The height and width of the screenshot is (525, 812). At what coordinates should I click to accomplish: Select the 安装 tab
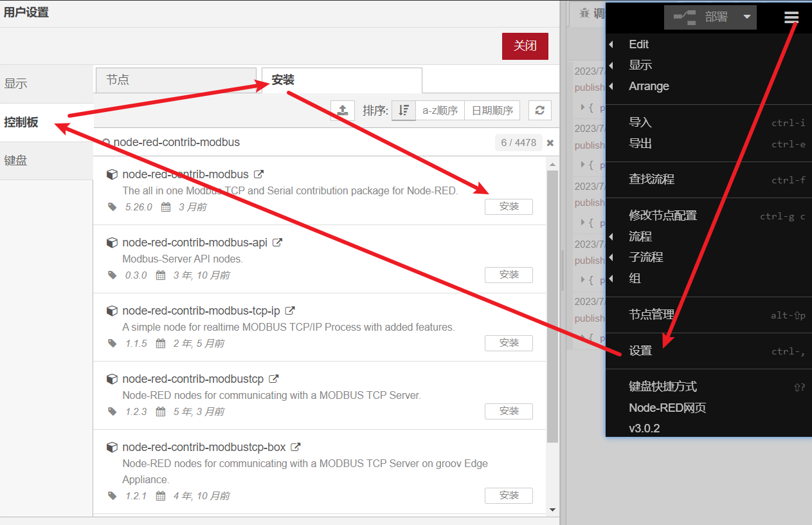(342, 80)
